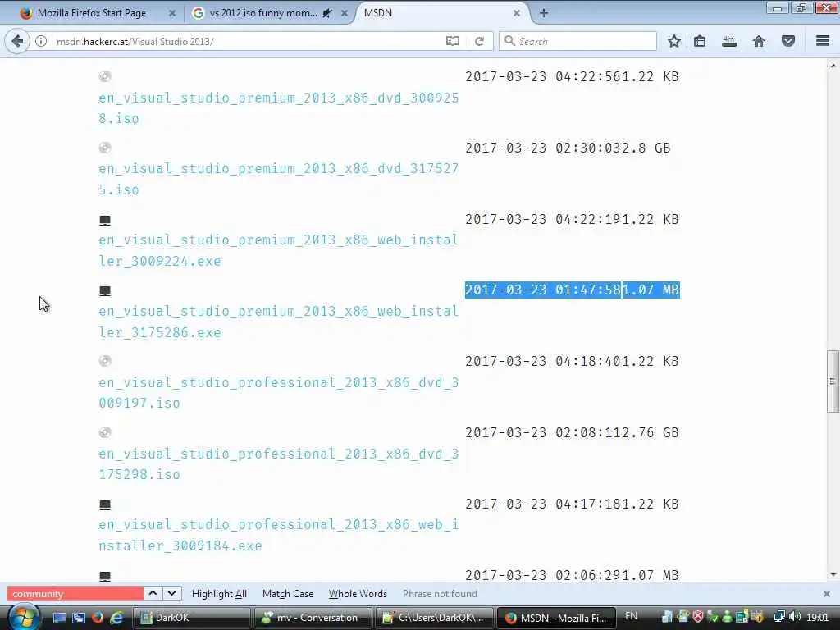
Task: Go back with the browser back arrow
Action: tap(17, 41)
